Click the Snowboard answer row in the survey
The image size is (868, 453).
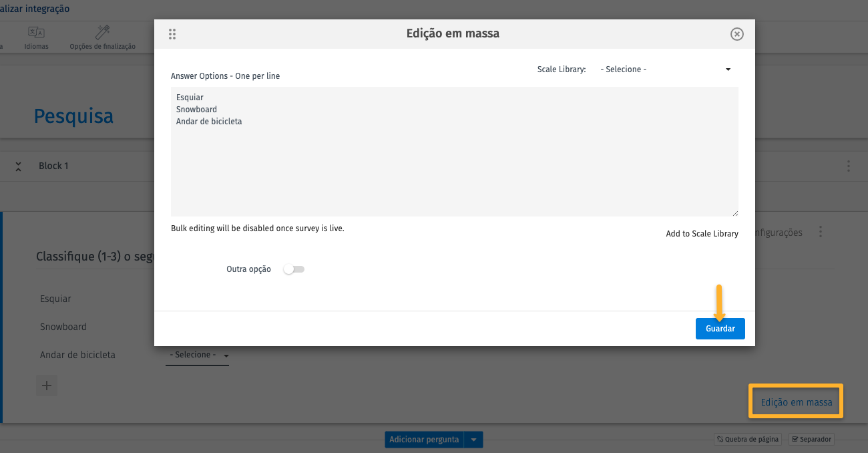pos(63,327)
